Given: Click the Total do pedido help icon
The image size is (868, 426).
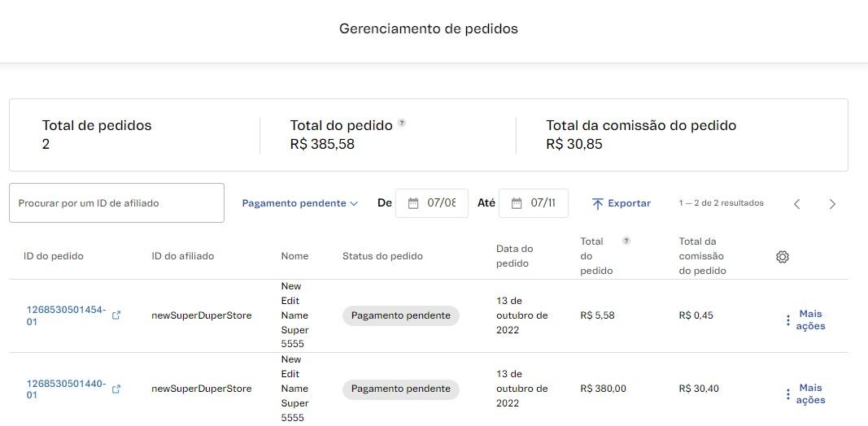Looking at the screenshot, I should coord(402,124).
